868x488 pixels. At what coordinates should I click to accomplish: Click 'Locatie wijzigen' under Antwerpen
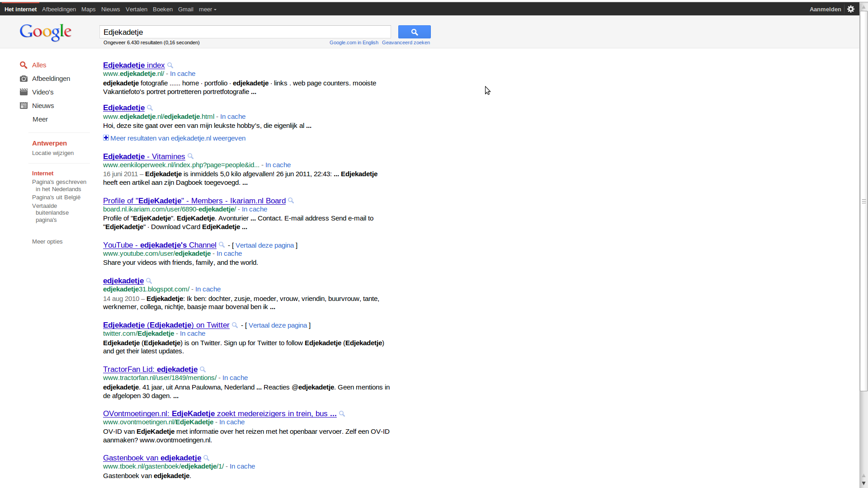(53, 153)
